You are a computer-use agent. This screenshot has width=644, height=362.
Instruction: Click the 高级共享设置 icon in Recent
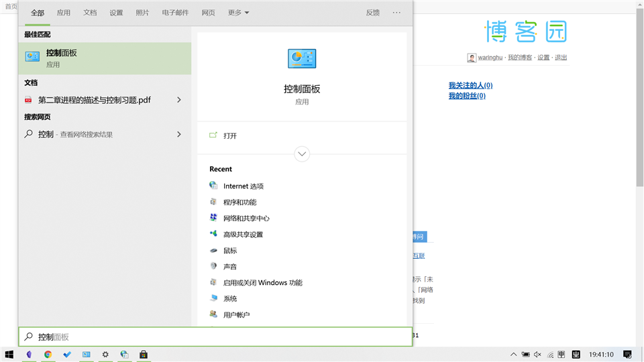[213, 233]
